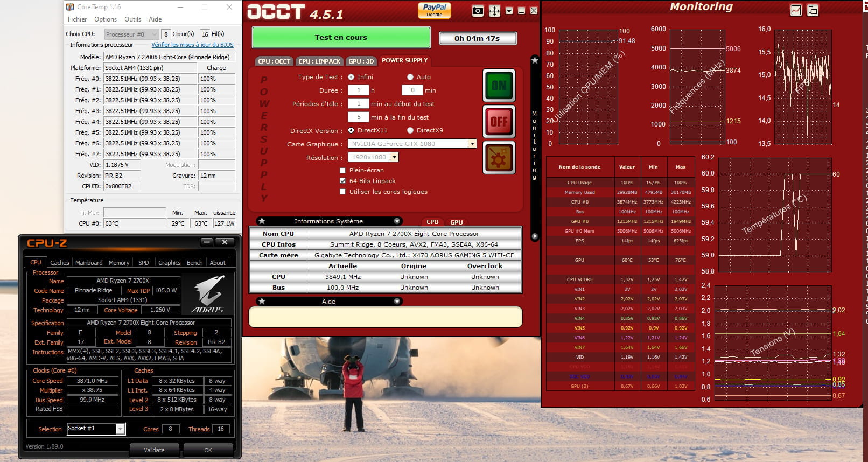
Task: Click the Monitoring graph view icon
Action: click(796, 10)
